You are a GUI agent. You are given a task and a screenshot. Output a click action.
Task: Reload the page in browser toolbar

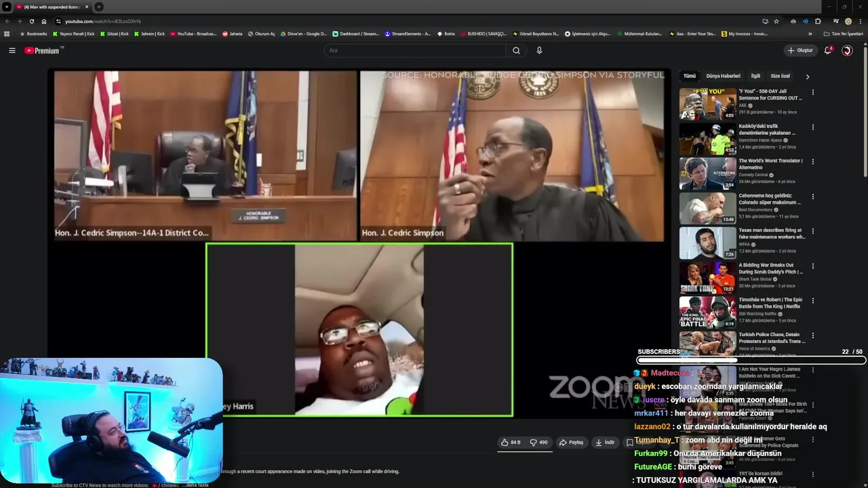(31, 21)
